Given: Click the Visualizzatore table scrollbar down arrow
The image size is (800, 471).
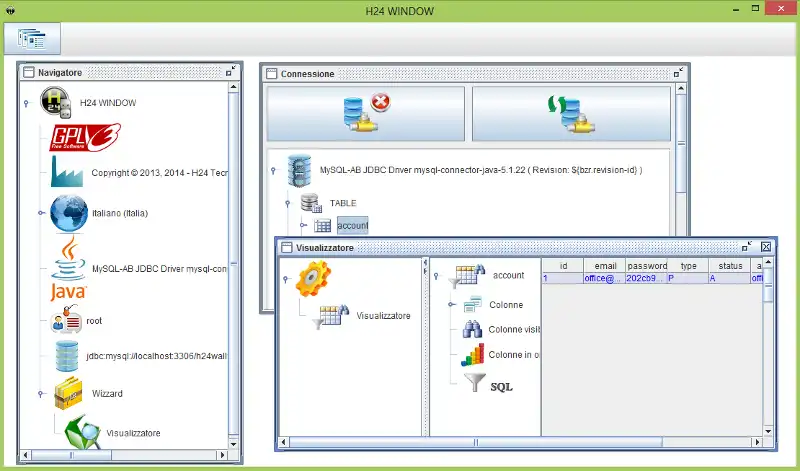Looking at the screenshot, I should click(x=768, y=431).
